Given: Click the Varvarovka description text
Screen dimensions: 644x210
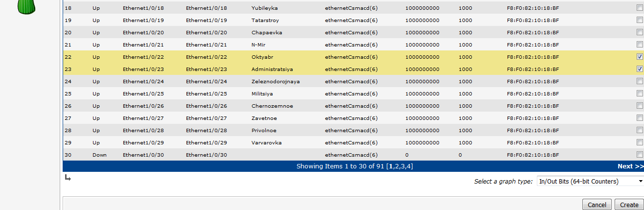Looking at the screenshot, I should coord(267,142).
